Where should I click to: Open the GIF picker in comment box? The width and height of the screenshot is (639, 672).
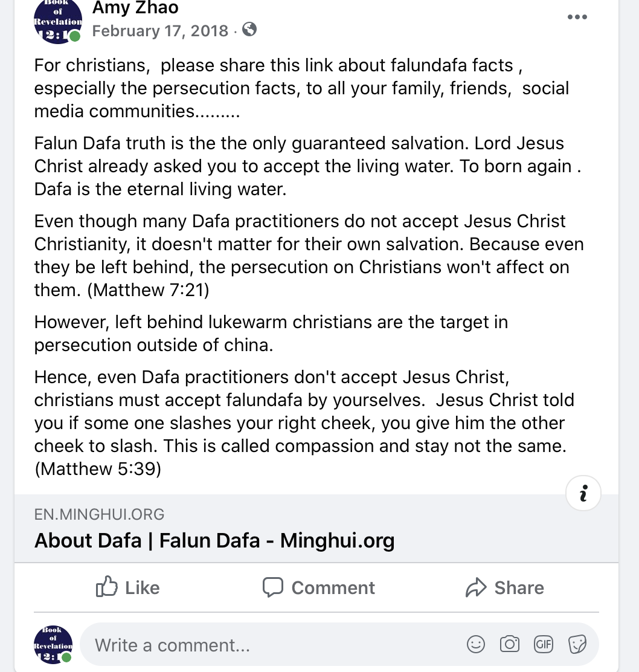pos(544,645)
